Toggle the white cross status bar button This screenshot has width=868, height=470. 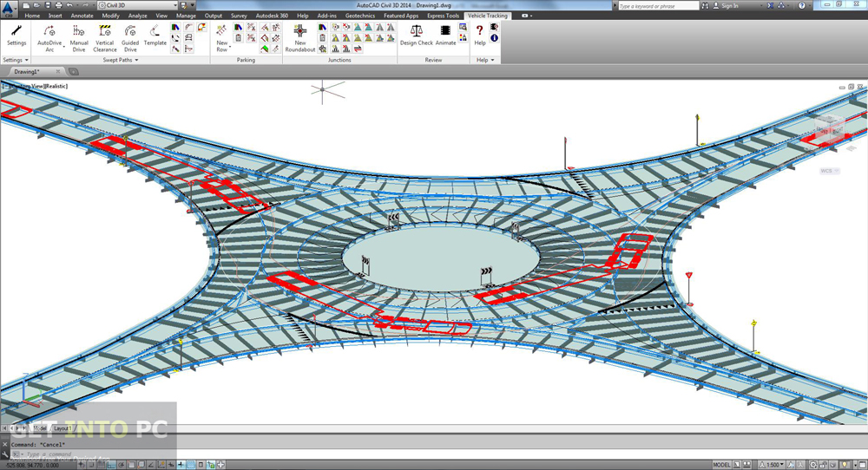point(220,465)
